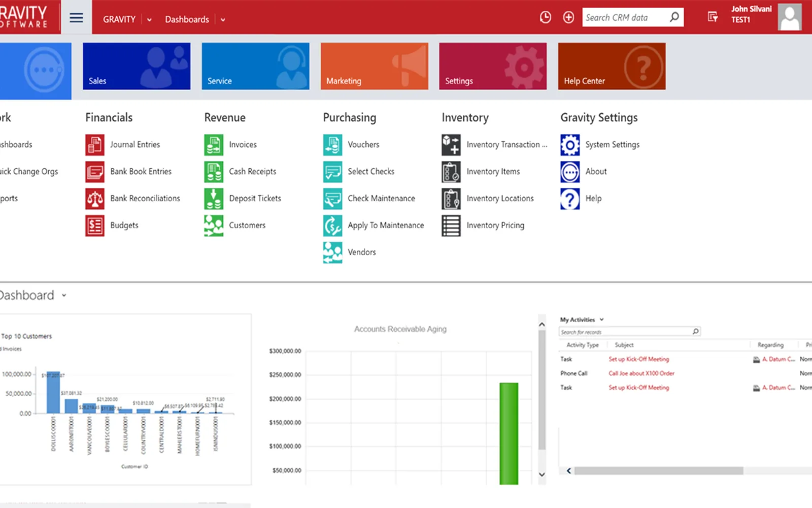Open John Silvani user avatar
Screen dimensions: 812x508
(790, 17)
